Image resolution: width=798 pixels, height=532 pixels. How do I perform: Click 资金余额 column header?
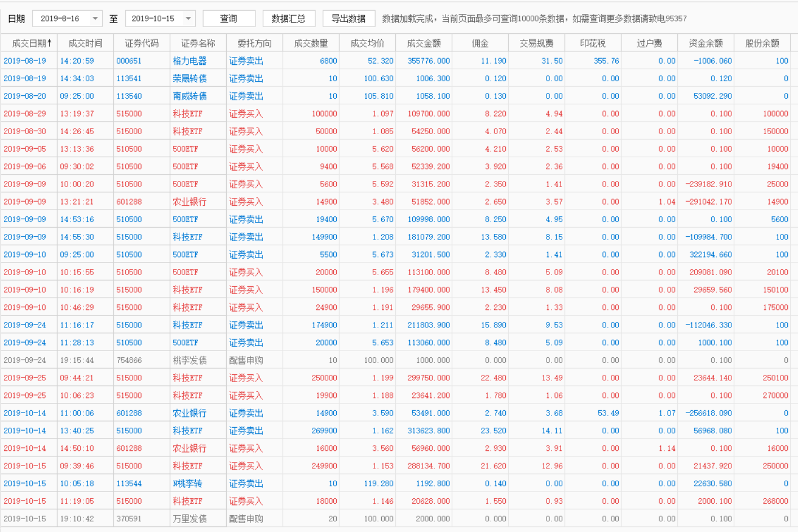(x=706, y=43)
